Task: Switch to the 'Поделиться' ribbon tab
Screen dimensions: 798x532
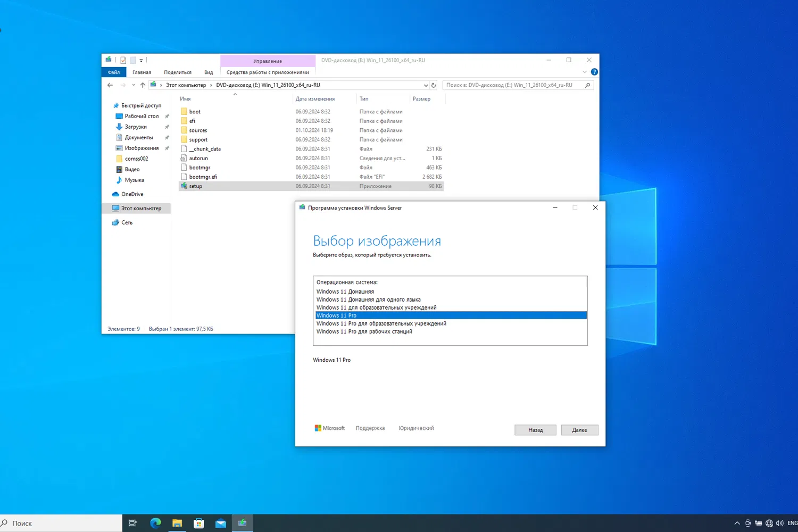Action: (178, 72)
